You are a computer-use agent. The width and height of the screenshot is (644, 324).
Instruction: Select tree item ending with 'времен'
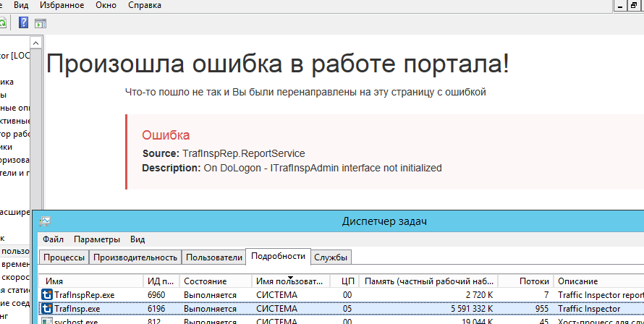tap(14, 264)
